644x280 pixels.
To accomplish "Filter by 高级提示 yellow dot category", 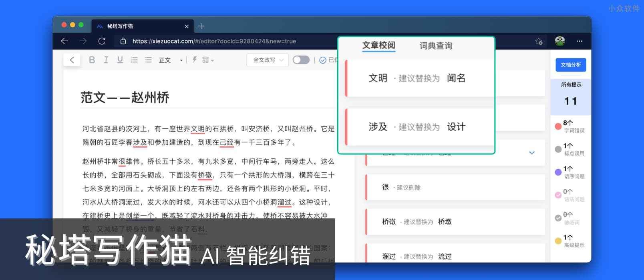I will pos(570,241).
